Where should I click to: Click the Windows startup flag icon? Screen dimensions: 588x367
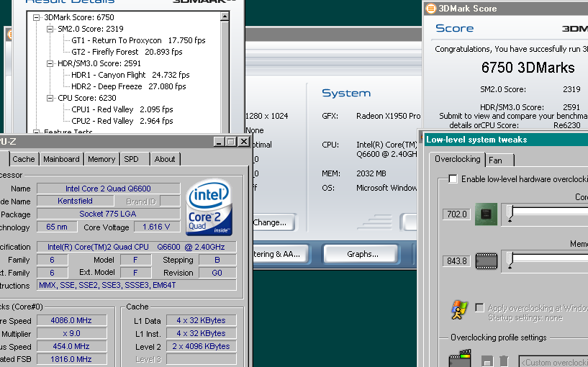point(459,309)
